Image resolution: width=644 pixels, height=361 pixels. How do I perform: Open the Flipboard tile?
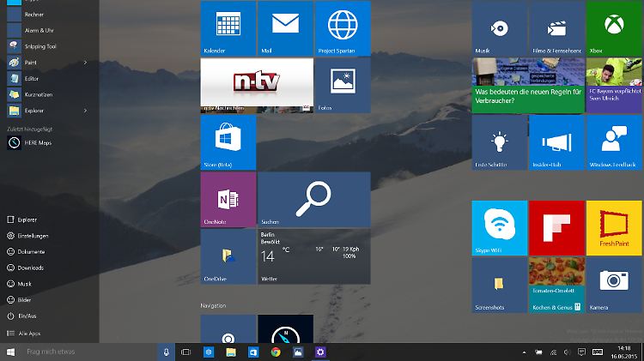pyautogui.click(x=556, y=228)
